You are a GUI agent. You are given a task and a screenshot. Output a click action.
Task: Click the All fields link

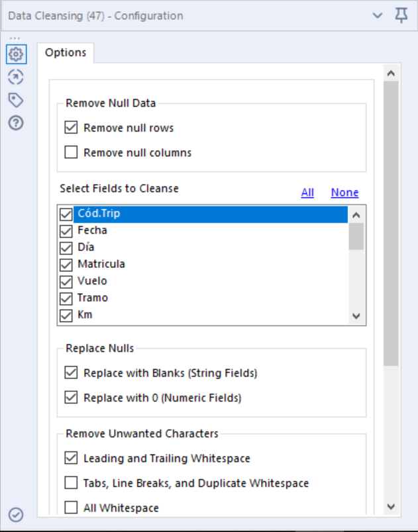(307, 193)
